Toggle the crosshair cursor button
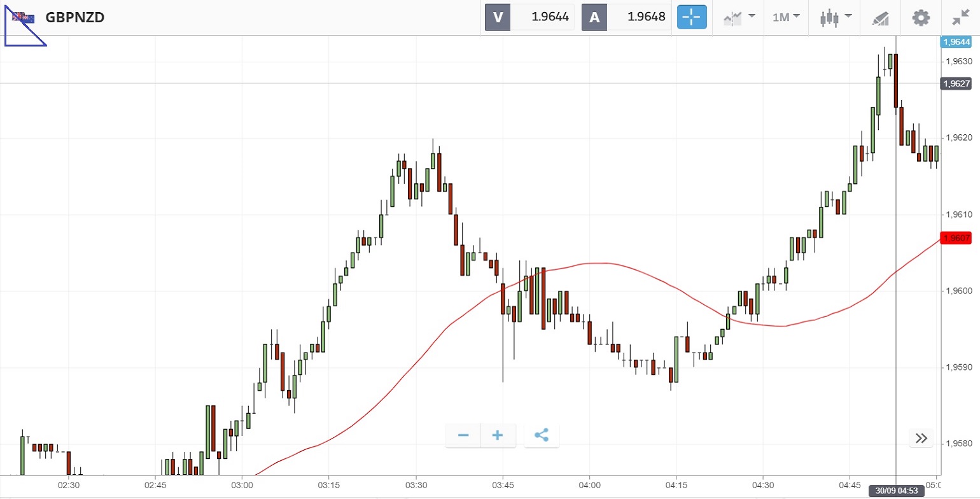The width and height of the screenshot is (980, 499). coord(692,17)
